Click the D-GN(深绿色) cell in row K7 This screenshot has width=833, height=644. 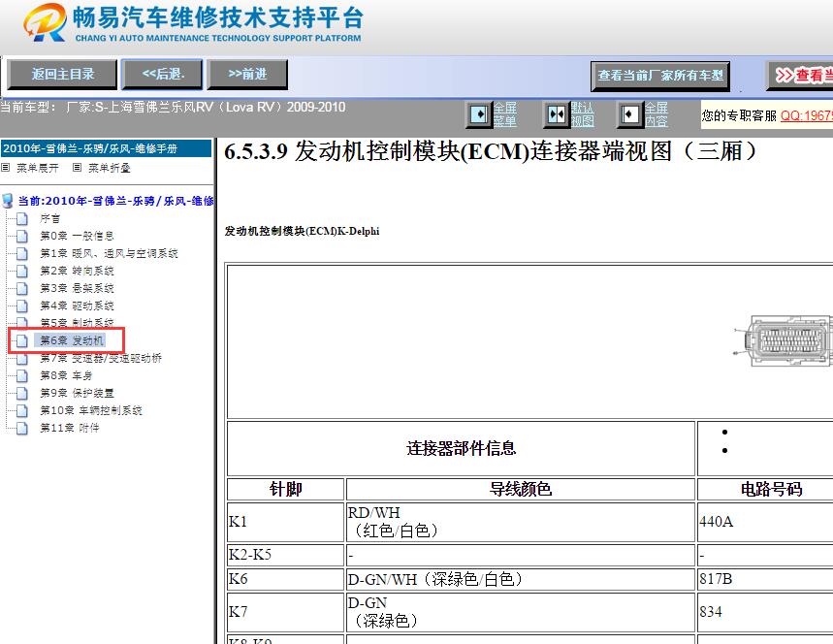(x=521, y=612)
